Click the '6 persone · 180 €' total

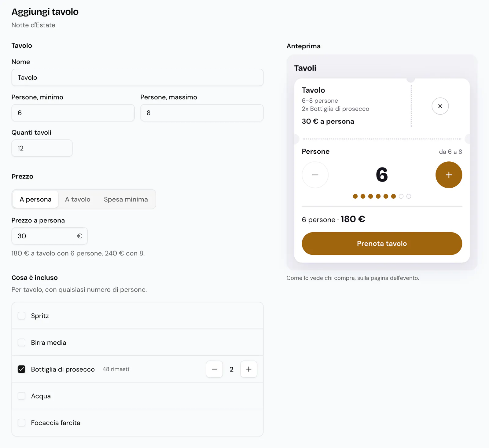pyautogui.click(x=333, y=219)
